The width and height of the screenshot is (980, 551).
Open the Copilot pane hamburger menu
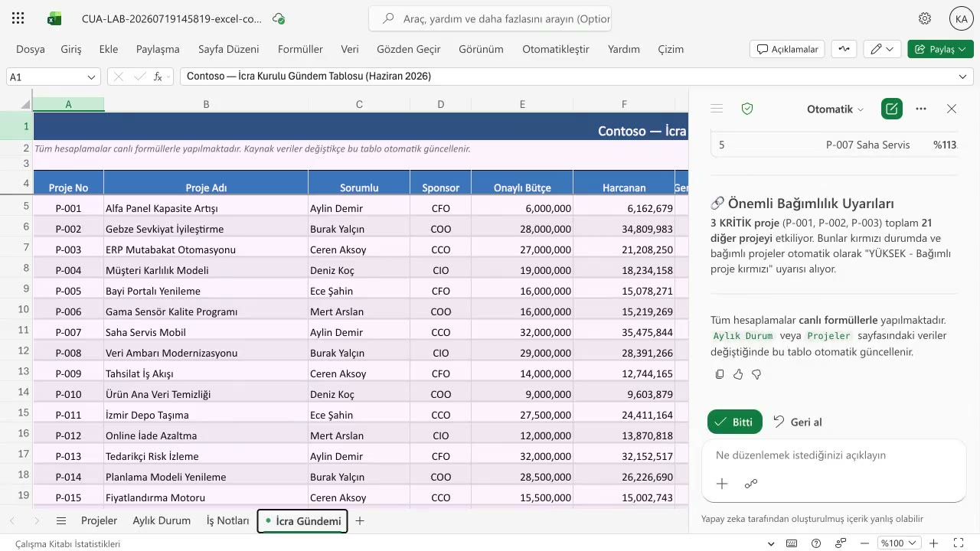(x=717, y=109)
